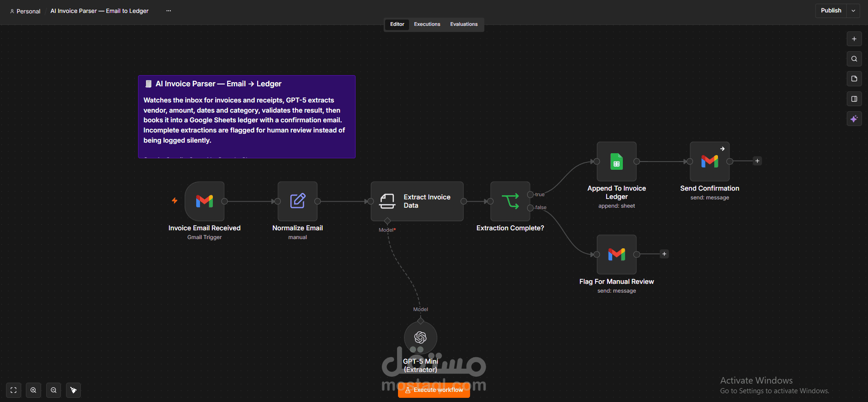Select the Extraction Complete? IF node
868x402 pixels.
pos(510,201)
